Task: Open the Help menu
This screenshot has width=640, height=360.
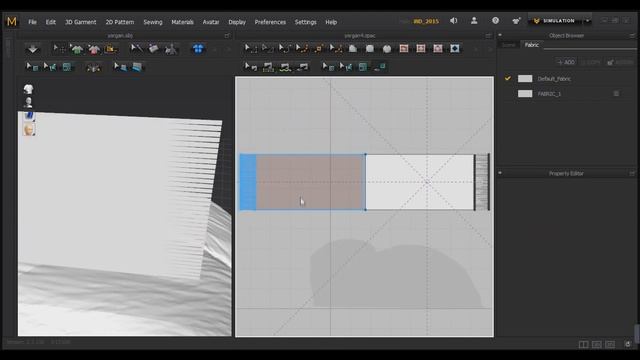Action: tap(331, 22)
